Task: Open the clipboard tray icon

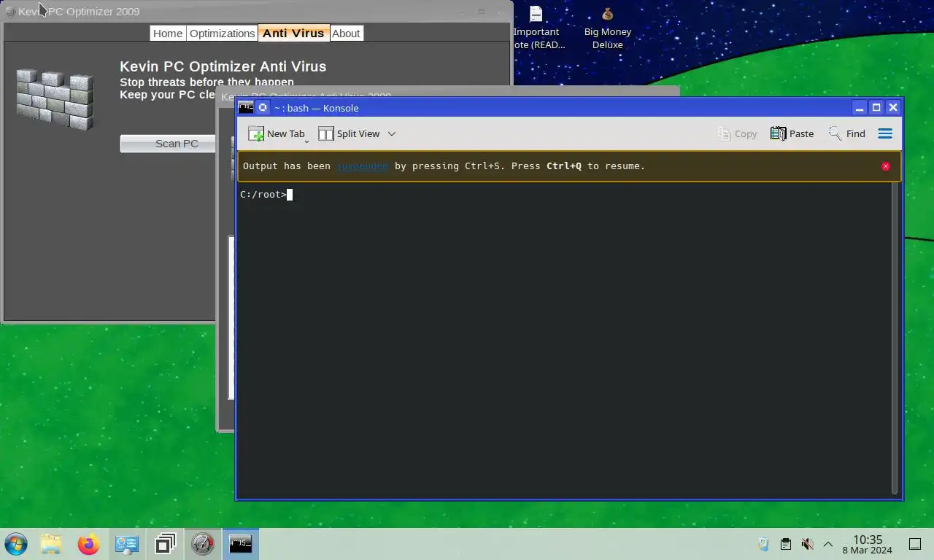Action: [x=786, y=544]
